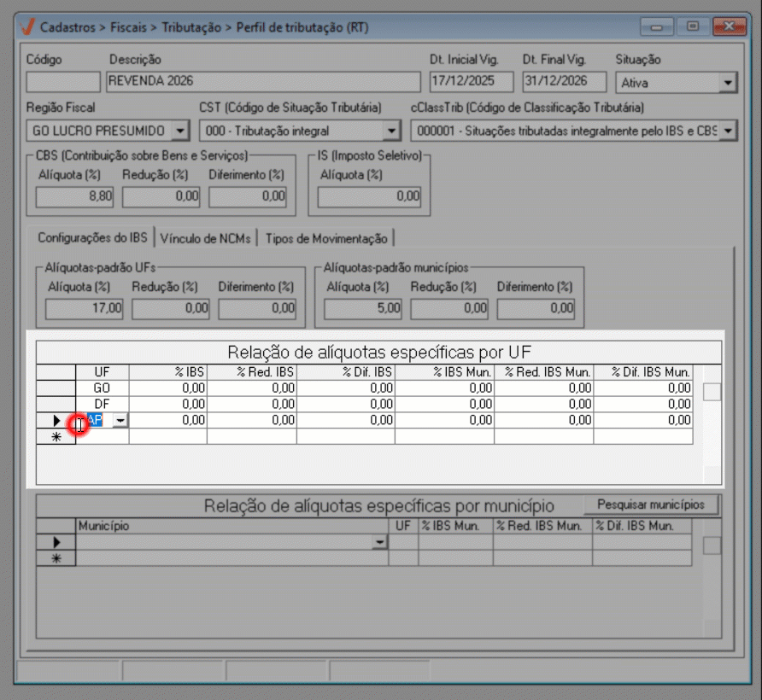Expand the Região Fiscal combo box
The height and width of the screenshot is (700, 762).
click(180, 131)
